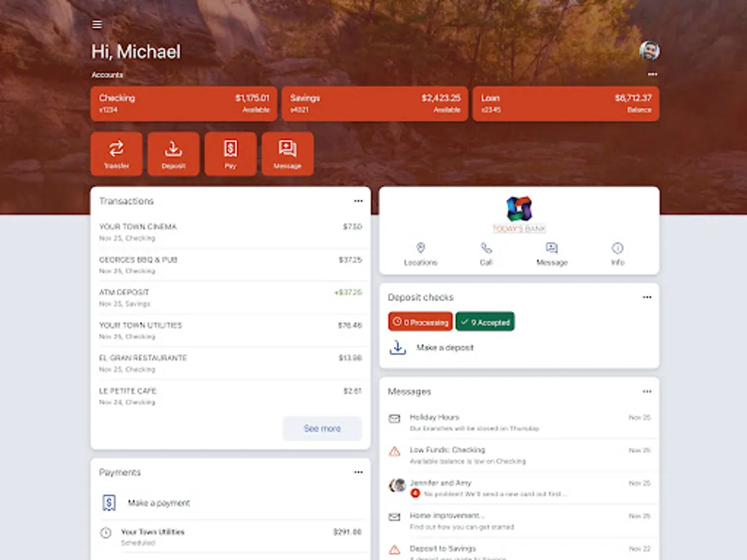
Task: Click the Make a deposit icon
Action: [398, 348]
